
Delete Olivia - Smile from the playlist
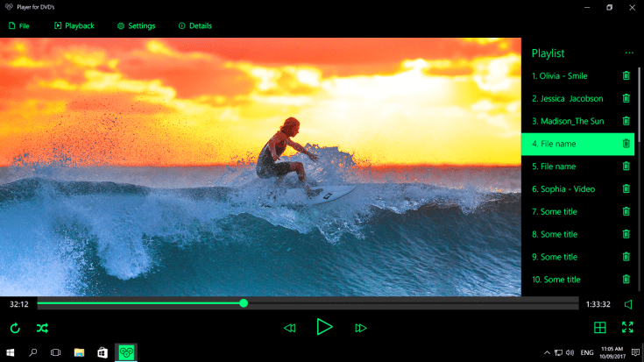(626, 76)
